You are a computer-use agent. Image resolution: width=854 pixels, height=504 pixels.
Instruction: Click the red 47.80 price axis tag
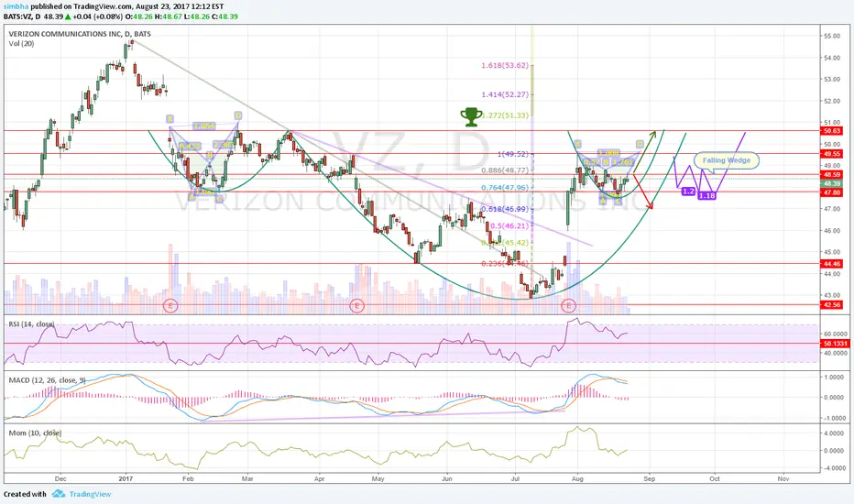tap(832, 192)
